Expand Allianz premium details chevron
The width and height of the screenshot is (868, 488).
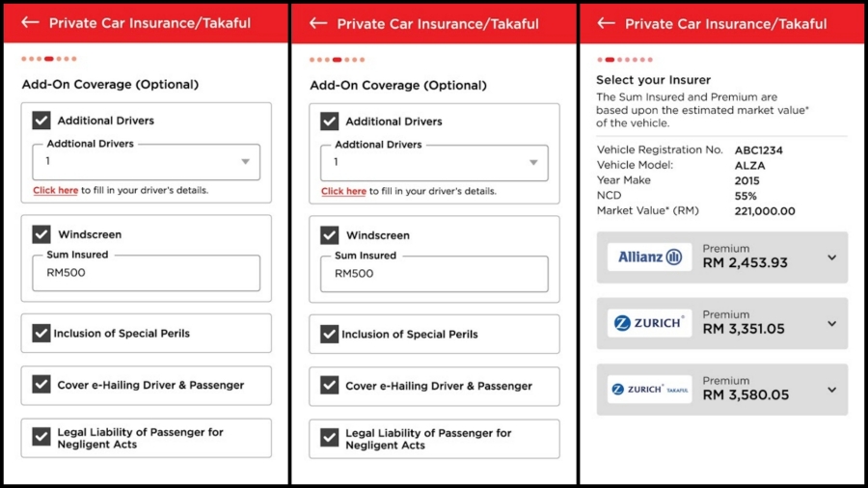(x=832, y=258)
